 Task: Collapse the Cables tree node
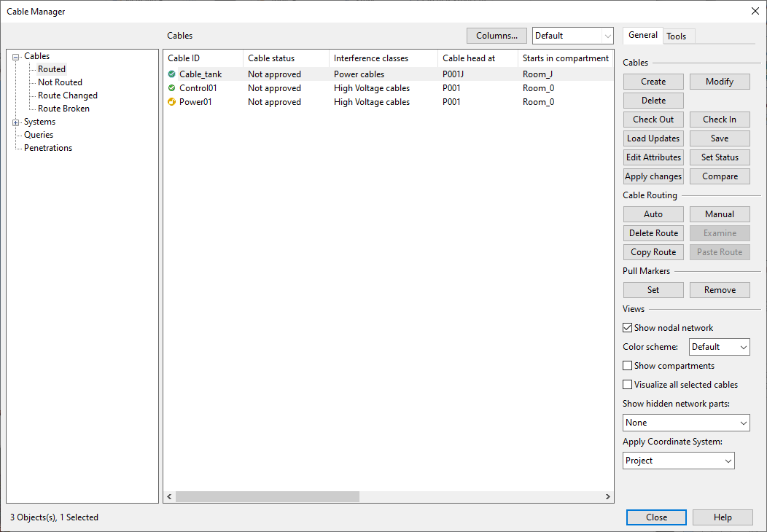[x=16, y=57]
